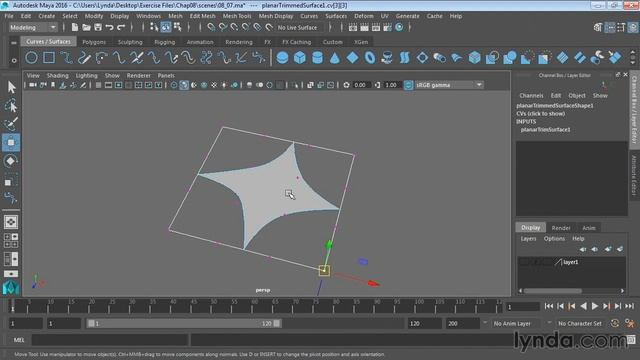
Task: Open layer Options menu
Action: [x=554, y=238]
